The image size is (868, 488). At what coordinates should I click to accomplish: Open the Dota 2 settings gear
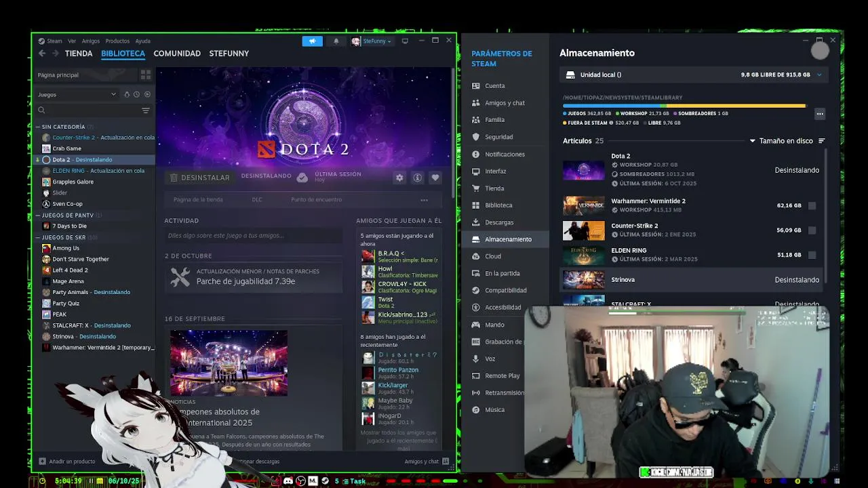(399, 178)
